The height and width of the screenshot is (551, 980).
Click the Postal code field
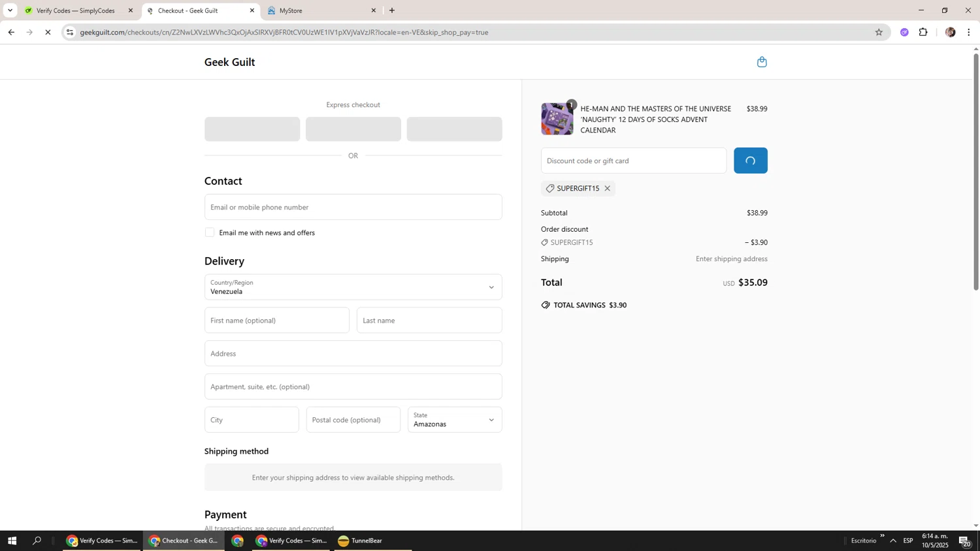coord(353,420)
